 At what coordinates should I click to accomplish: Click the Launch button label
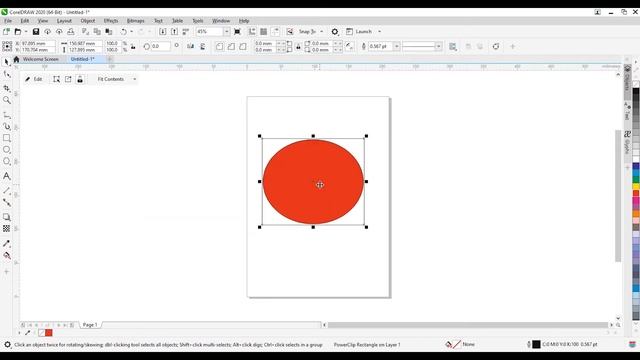[363, 31]
